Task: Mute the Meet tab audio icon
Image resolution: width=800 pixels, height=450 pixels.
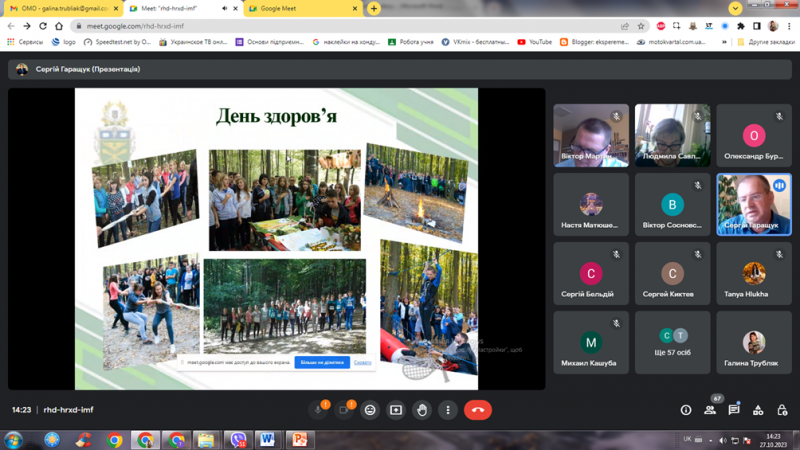Action: point(224,9)
